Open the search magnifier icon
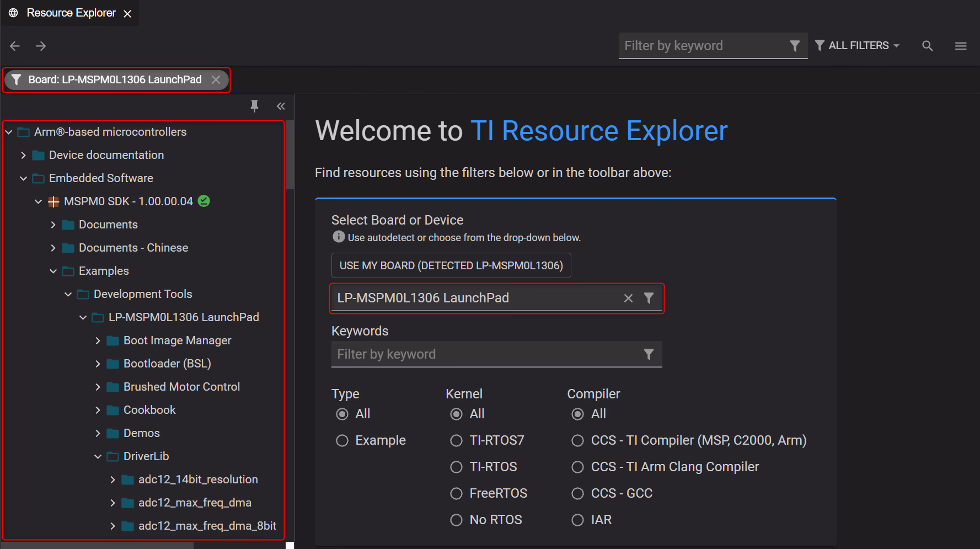 pos(928,46)
